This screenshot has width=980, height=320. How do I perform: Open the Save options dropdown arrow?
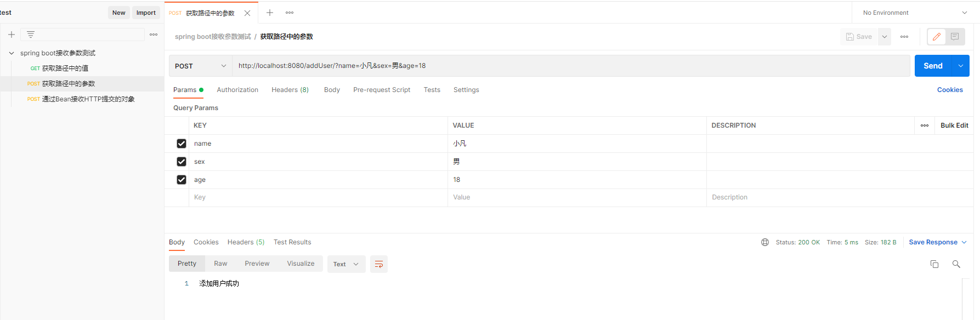pos(885,37)
